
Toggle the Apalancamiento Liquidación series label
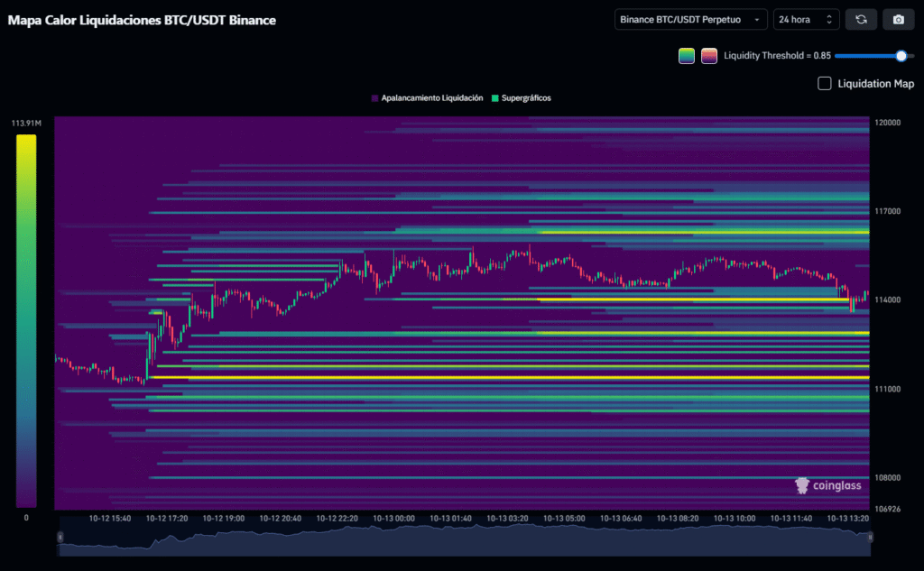click(432, 97)
